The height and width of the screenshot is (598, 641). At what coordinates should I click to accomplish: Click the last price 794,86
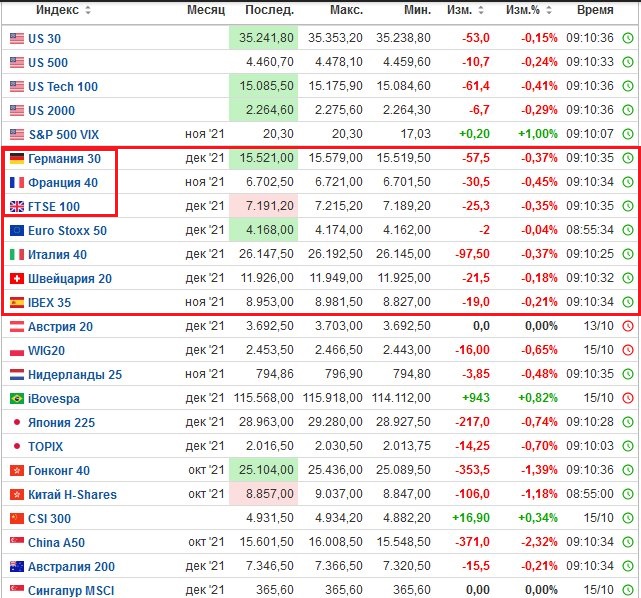pyautogui.click(x=275, y=374)
